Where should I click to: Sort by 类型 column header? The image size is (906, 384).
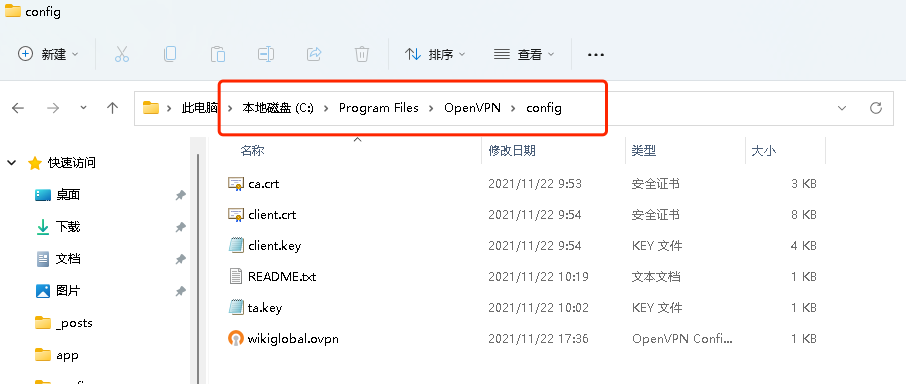pos(644,151)
